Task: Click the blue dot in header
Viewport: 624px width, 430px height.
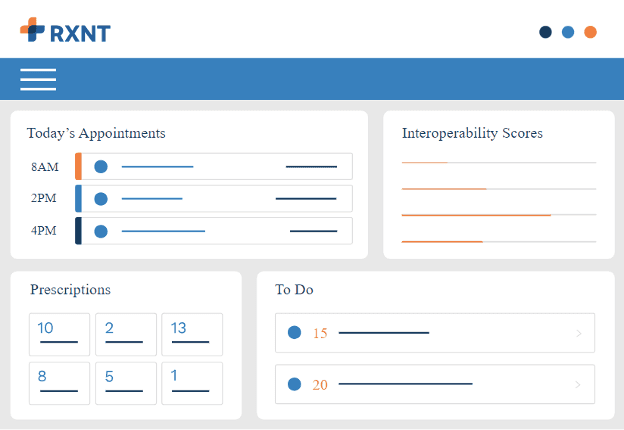Action: (x=568, y=32)
